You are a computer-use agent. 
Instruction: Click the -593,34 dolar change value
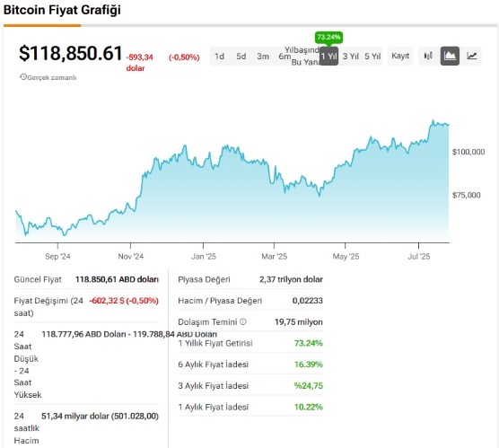click(139, 63)
